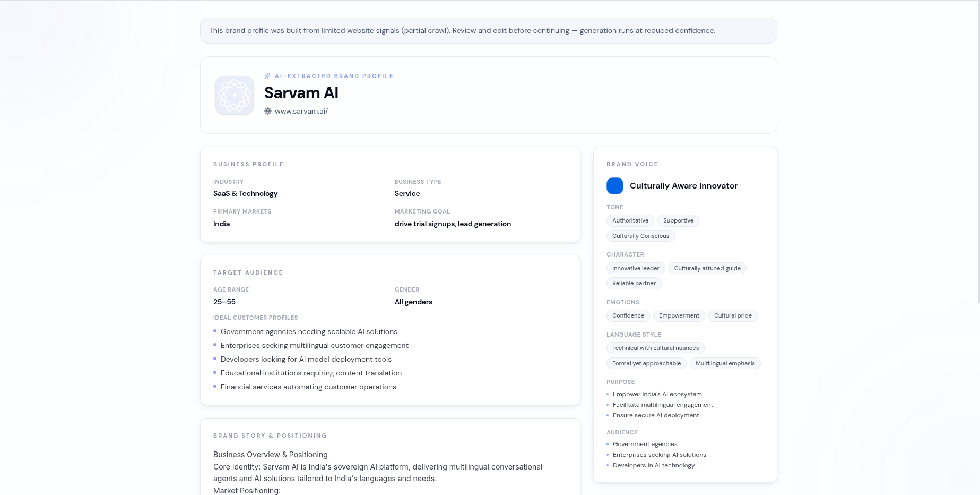Select the Supportive tone tag
Screen dimensions: 980x495
(678, 221)
